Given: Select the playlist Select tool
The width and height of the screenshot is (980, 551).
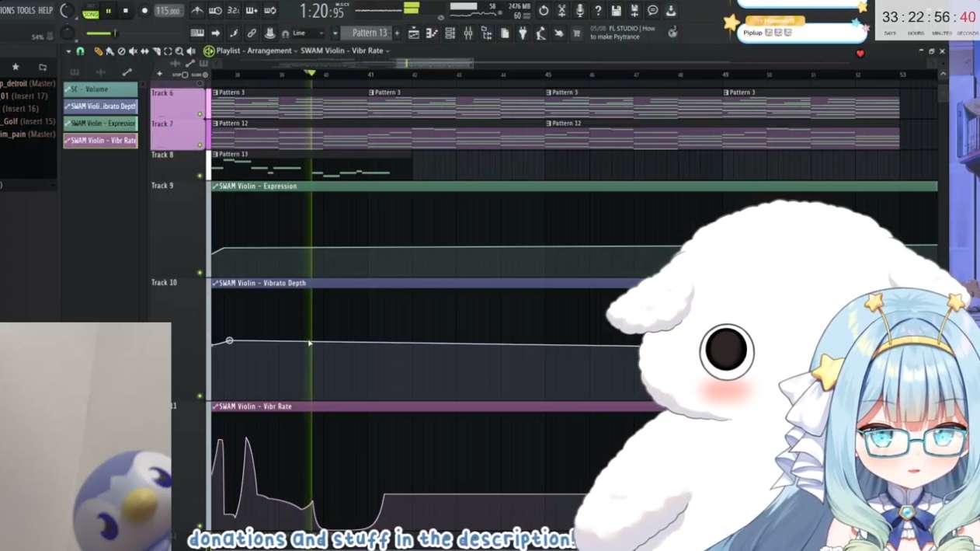Looking at the screenshot, I should click(x=168, y=51).
